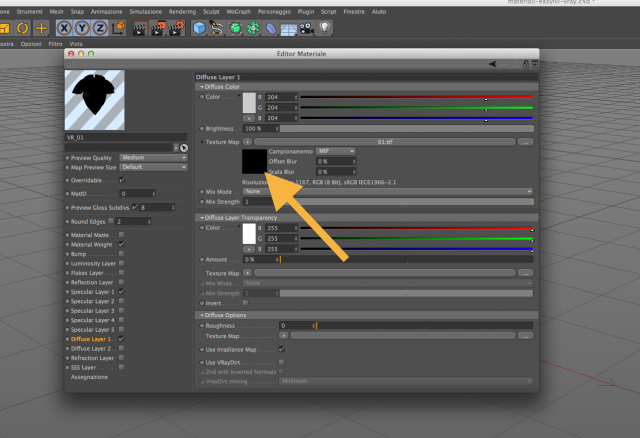The height and width of the screenshot is (438, 640).
Task: Collapse the Diffuse Color Texture Map expander
Action: (202, 142)
